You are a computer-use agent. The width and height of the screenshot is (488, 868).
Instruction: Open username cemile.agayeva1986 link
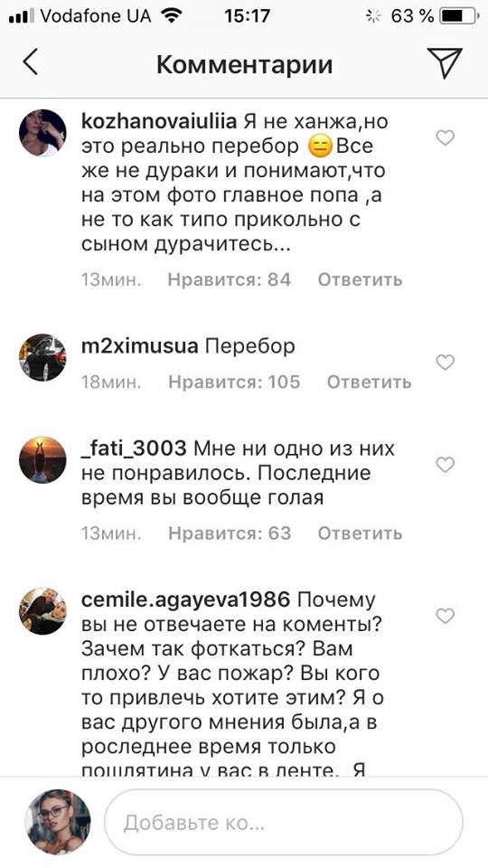click(185, 600)
